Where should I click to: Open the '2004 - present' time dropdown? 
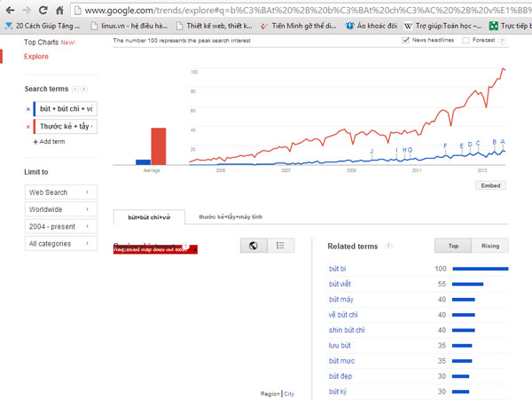point(61,227)
